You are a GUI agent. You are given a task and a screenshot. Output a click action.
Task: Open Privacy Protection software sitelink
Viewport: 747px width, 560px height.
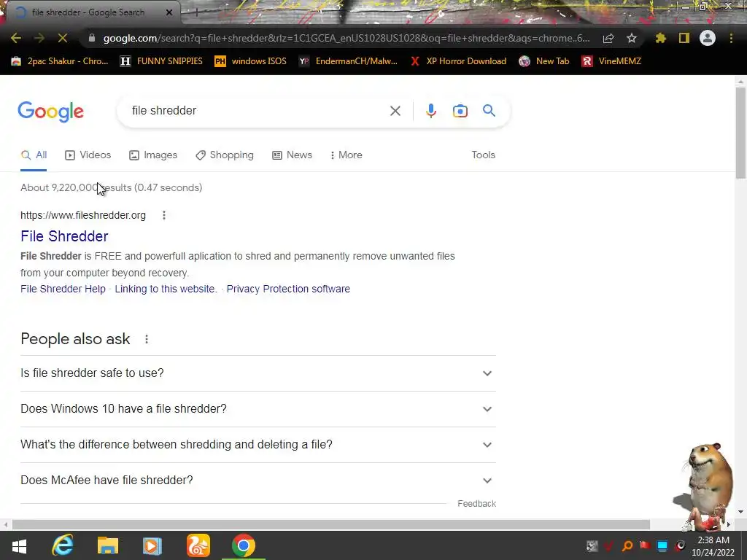click(288, 289)
